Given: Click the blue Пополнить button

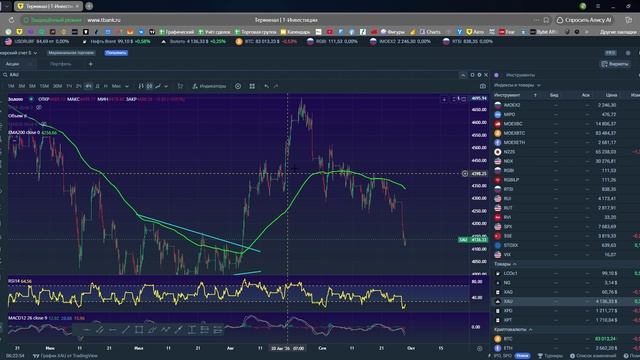Looking at the screenshot, I should 116,53.
